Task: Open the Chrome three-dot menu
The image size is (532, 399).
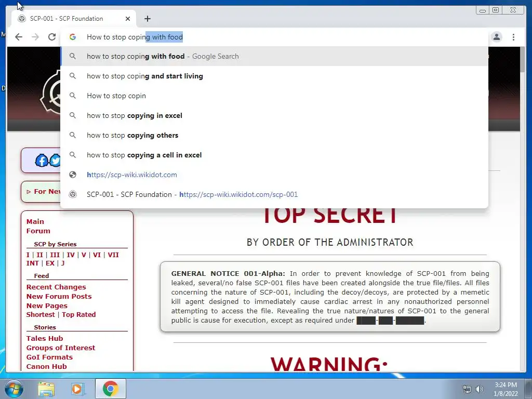Action: 513,37
